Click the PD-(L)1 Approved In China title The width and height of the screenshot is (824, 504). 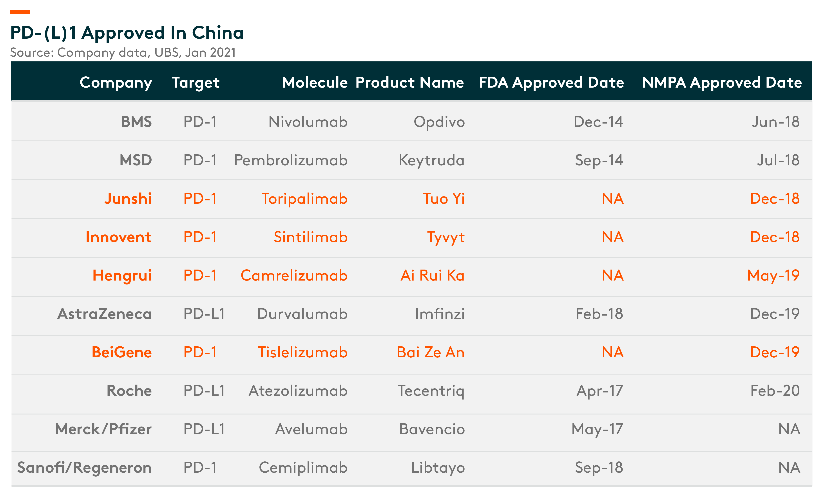tap(127, 33)
